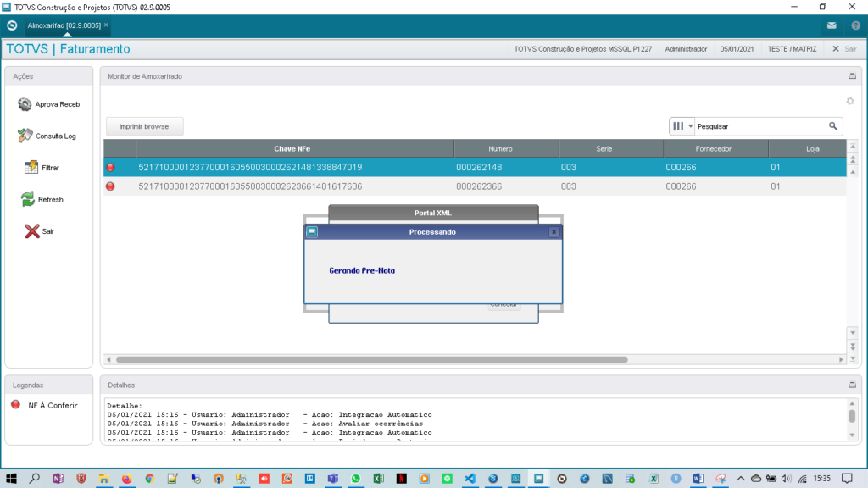Image resolution: width=868 pixels, height=488 pixels.
Task: Click Numero cell 000262148
Action: click(479, 167)
